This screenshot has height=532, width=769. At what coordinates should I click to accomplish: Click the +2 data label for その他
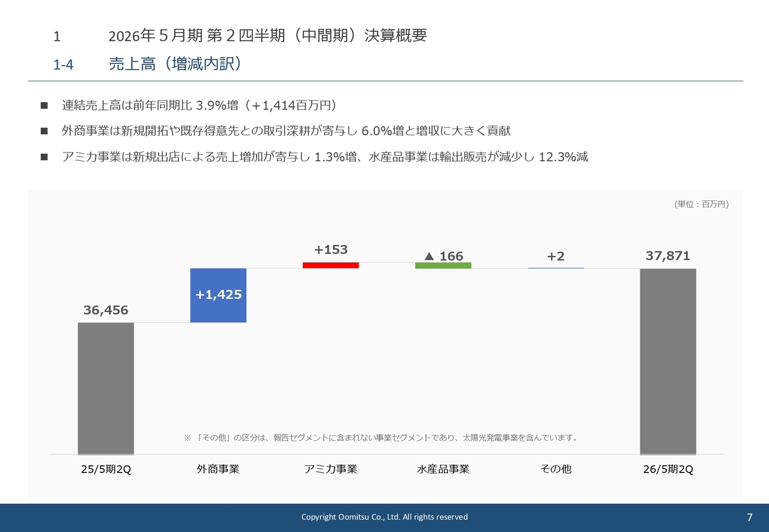click(556, 256)
